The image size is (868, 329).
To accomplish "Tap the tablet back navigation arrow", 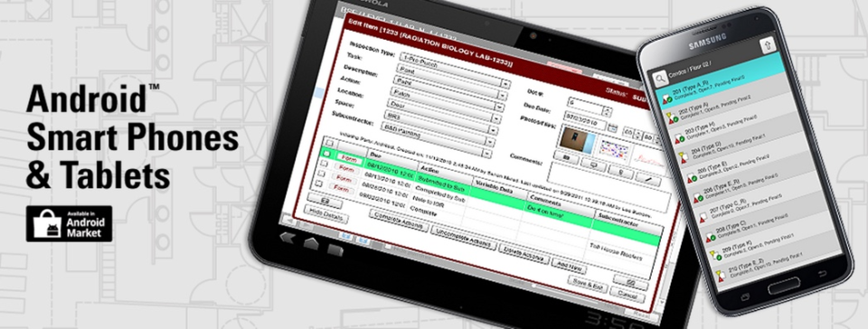I will (x=288, y=238).
